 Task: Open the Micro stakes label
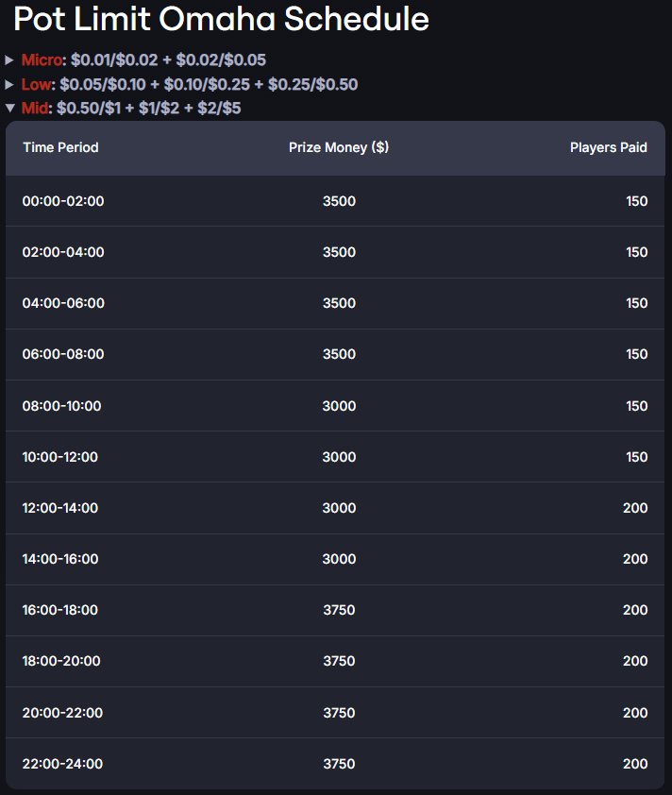pyautogui.click(x=42, y=60)
